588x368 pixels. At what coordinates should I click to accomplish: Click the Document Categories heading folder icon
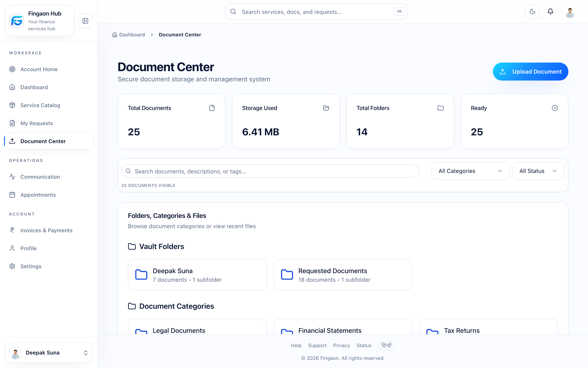point(132,306)
